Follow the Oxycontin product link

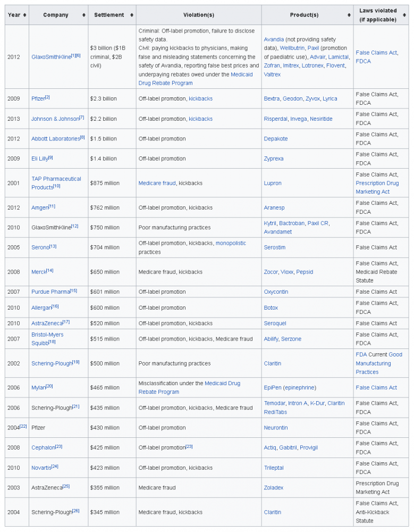click(276, 292)
